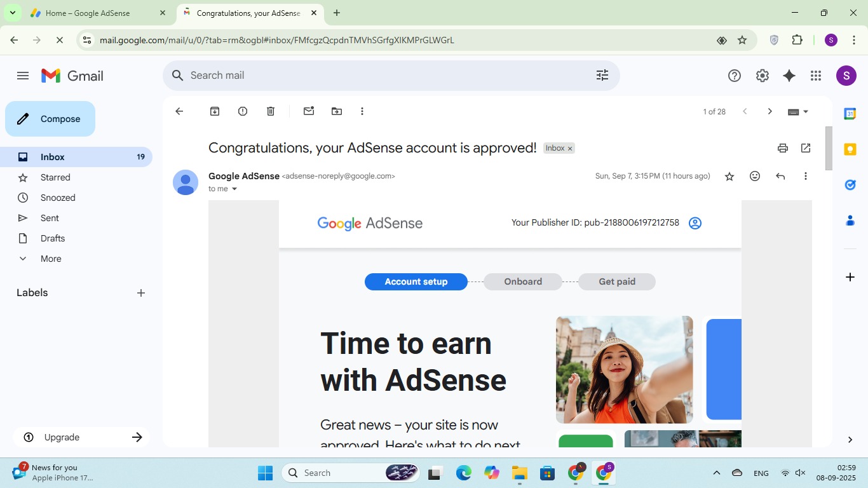The width and height of the screenshot is (868, 488).
Task: Remove the Inbox label from the email
Action: tap(570, 148)
